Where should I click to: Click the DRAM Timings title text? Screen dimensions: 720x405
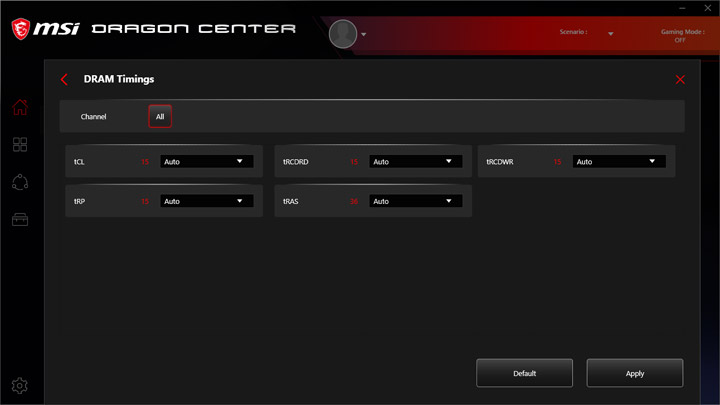coord(119,79)
